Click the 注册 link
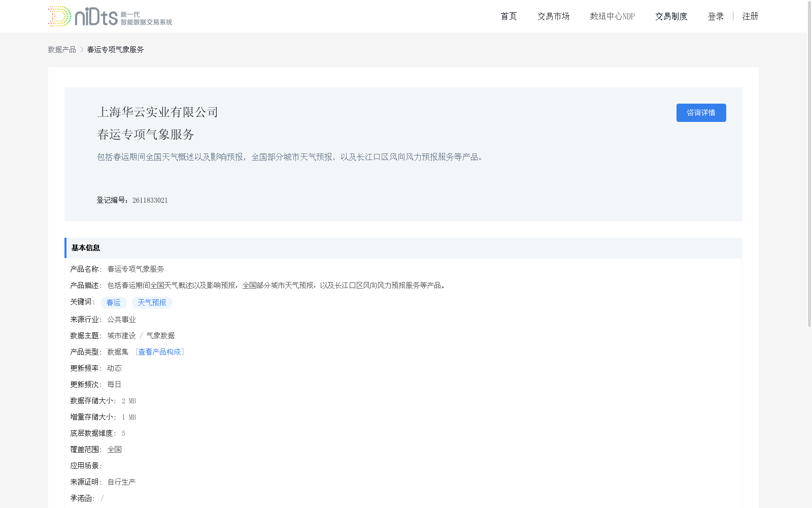Image resolution: width=812 pixels, height=508 pixels. pos(750,16)
